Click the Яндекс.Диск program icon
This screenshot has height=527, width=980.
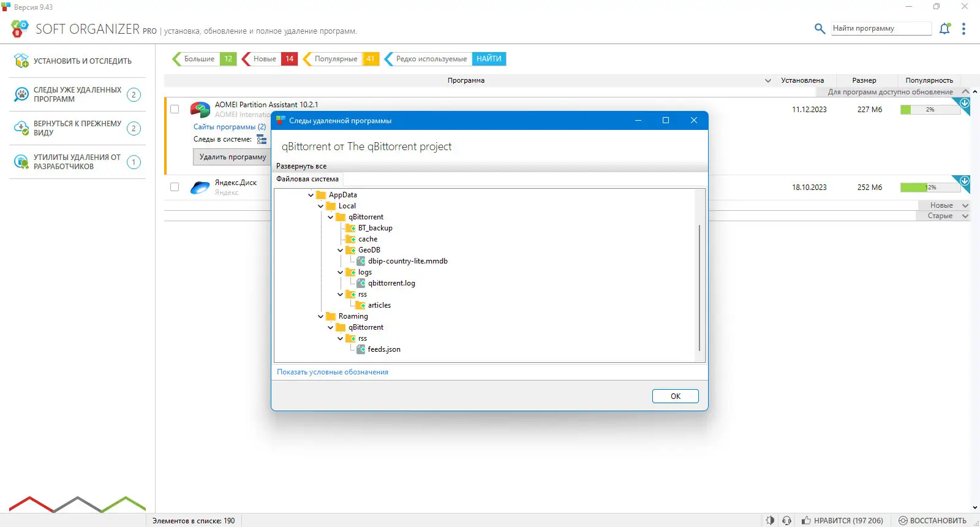click(200, 188)
